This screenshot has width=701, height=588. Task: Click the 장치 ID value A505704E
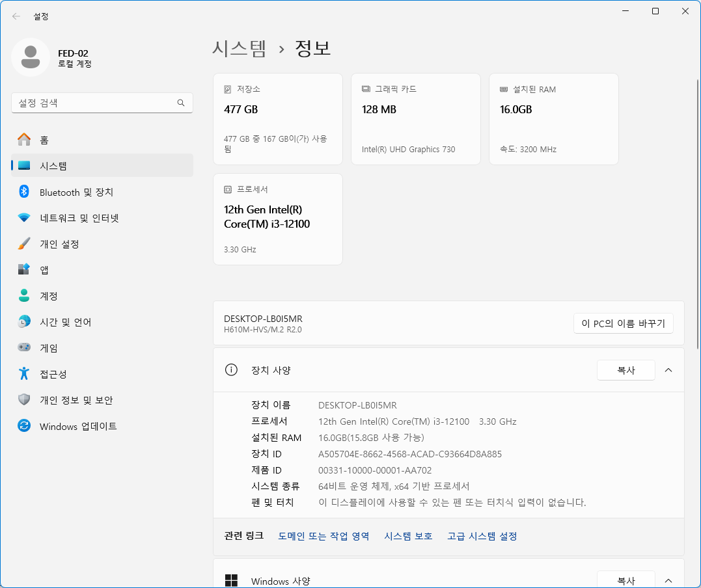click(x=410, y=454)
